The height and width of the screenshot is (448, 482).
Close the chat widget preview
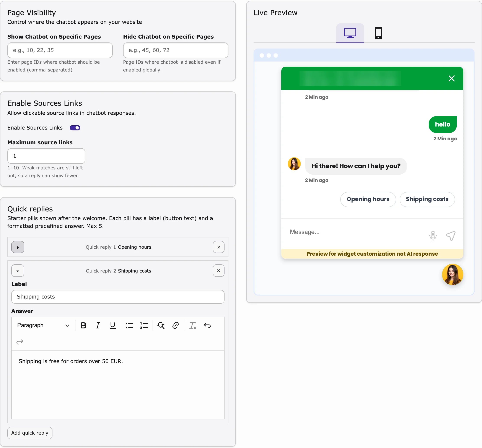point(451,78)
